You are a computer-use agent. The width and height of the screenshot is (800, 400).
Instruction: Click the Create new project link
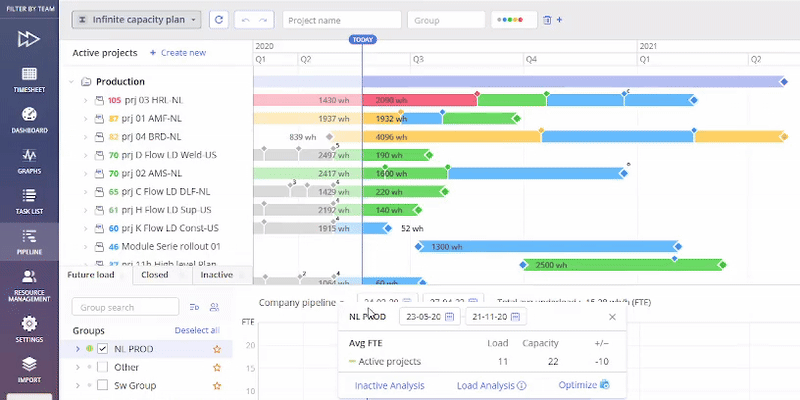(177, 53)
